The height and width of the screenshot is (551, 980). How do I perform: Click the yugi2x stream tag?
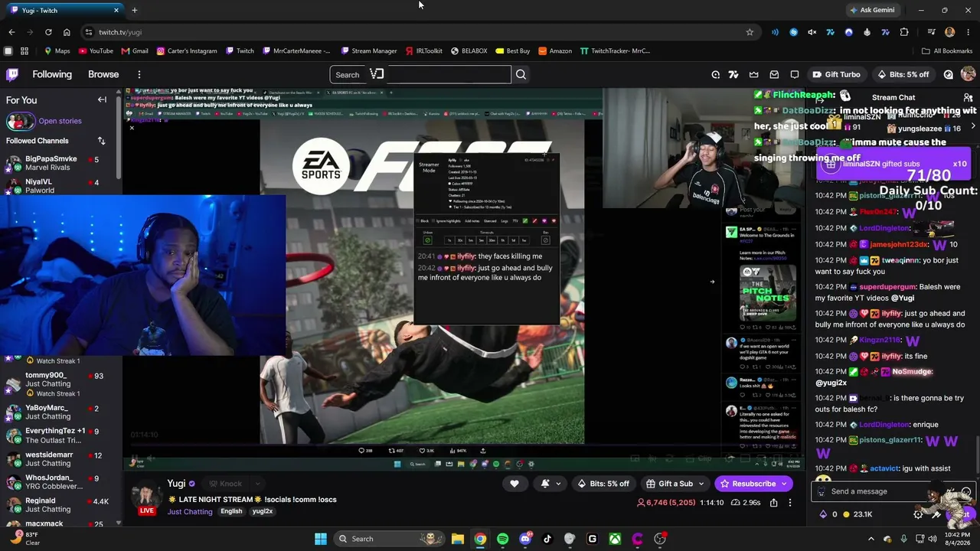pyautogui.click(x=263, y=511)
